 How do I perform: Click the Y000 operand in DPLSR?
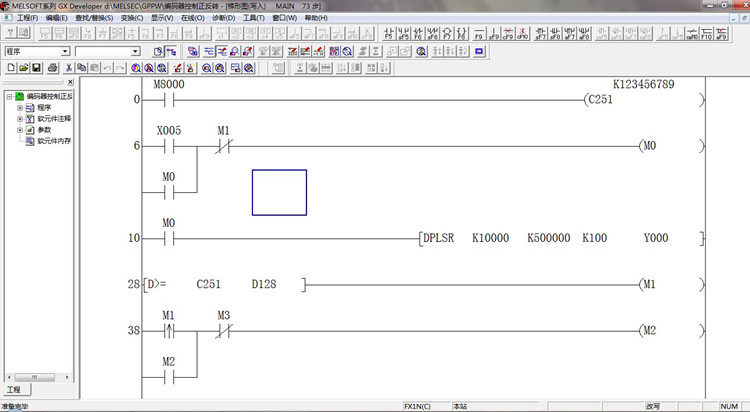(656, 238)
